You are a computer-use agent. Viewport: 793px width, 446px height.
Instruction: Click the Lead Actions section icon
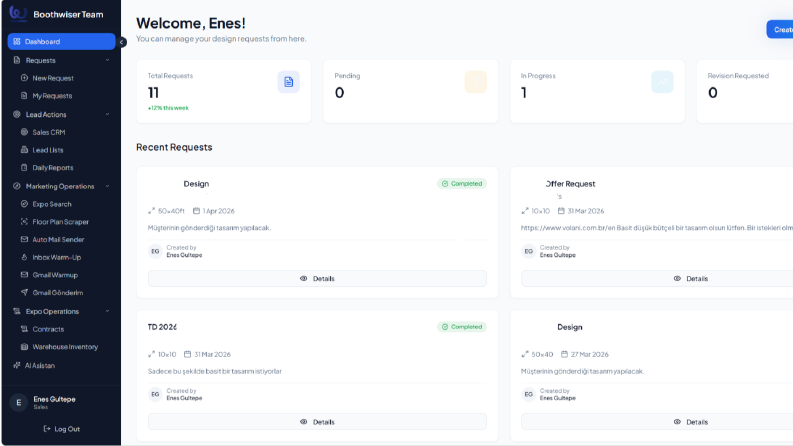17,114
